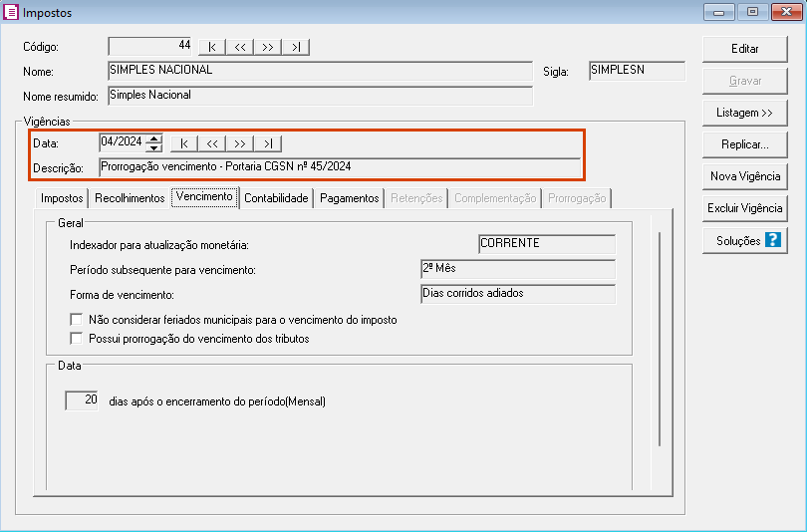Decrease the Data month with down arrow
This screenshot has height=532, width=807.
(153, 147)
